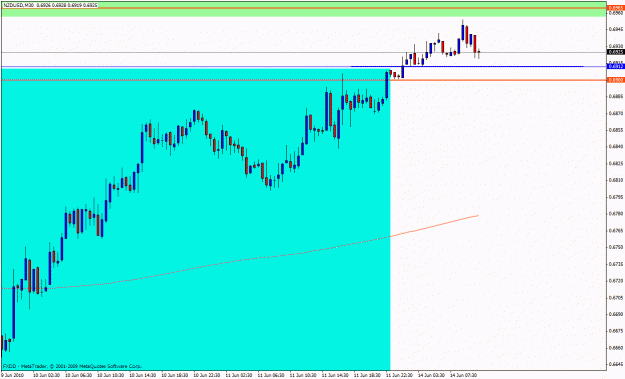Select the orange price tag 0.6900
The height and width of the screenshot is (379, 625).
616,80
